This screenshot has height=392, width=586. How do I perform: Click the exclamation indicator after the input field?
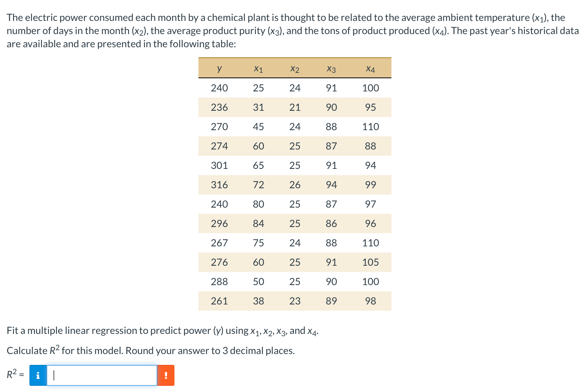tap(166, 375)
